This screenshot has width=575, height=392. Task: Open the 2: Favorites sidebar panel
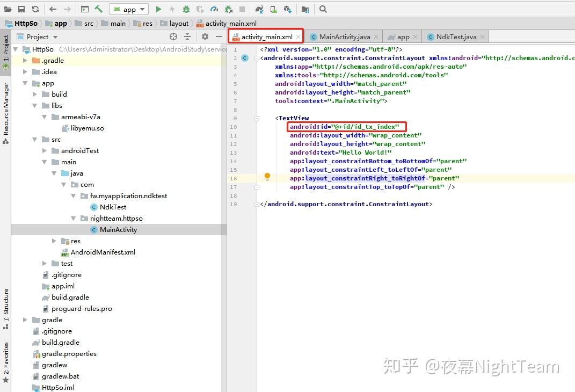click(5, 361)
